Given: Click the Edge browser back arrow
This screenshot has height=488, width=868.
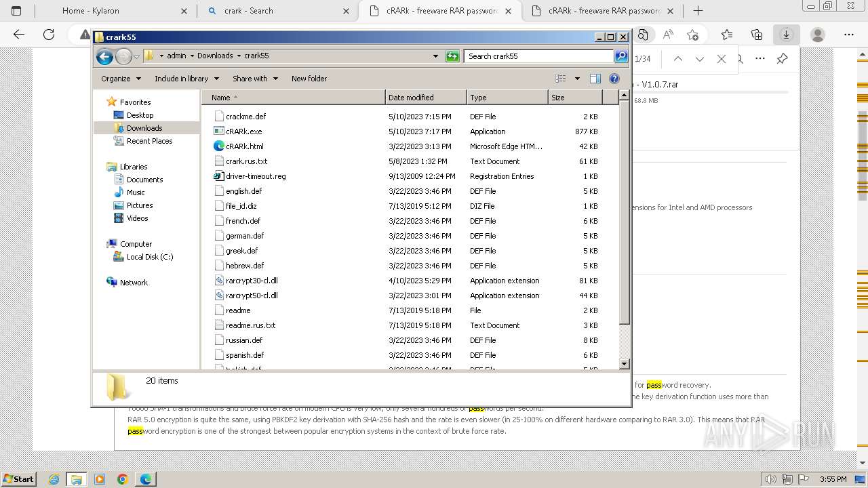Looking at the screenshot, I should tap(19, 35).
